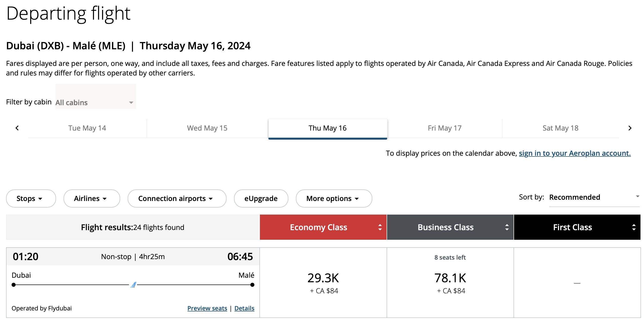Expand the Stops filter
Viewport: 644px width, 321px height.
coord(31,198)
